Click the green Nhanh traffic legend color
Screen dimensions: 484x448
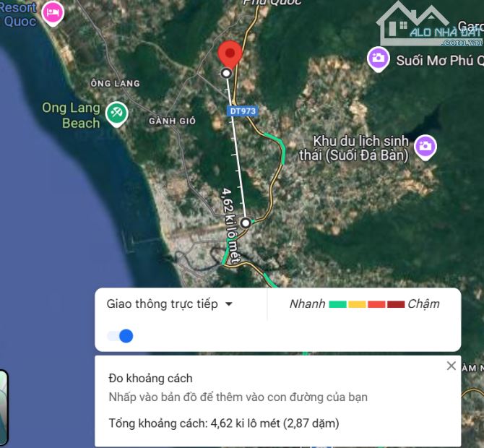click(x=337, y=304)
